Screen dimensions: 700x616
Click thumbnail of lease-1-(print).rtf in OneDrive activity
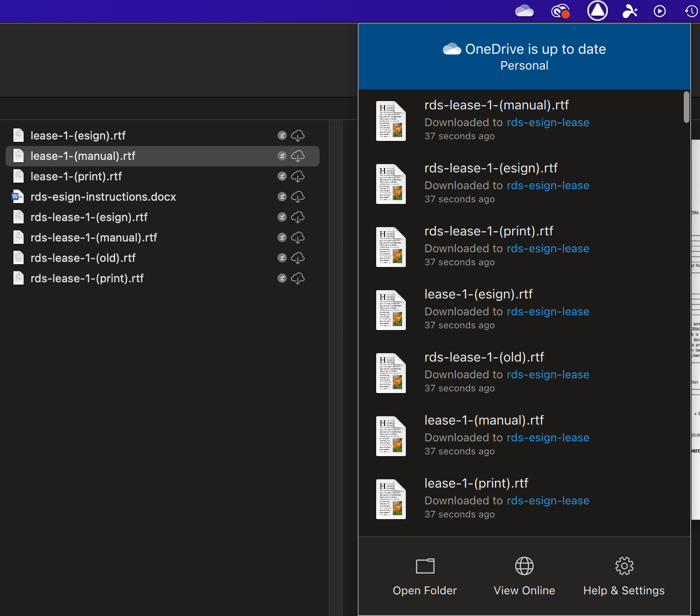(391, 499)
